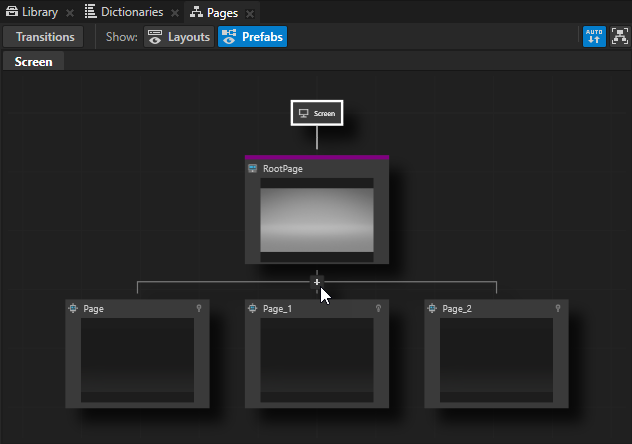Open the Dictionaries tab
The width and height of the screenshot is (632, 444).
123,12
